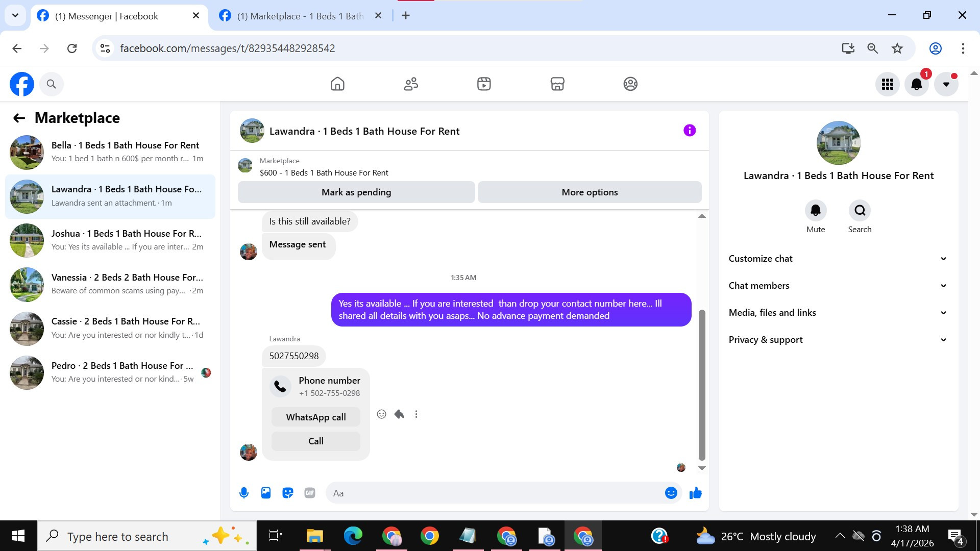React to the phone number message

pyautogui.click(x=381, y=414)
